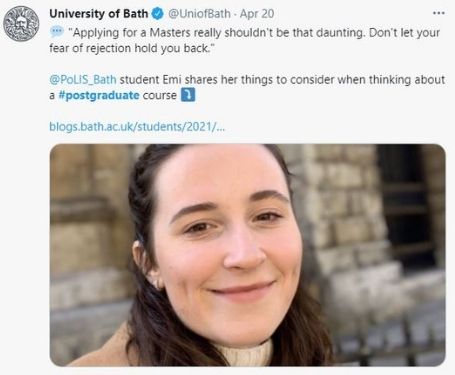Click the blue curved arrow emoji after course

[188, 95]
